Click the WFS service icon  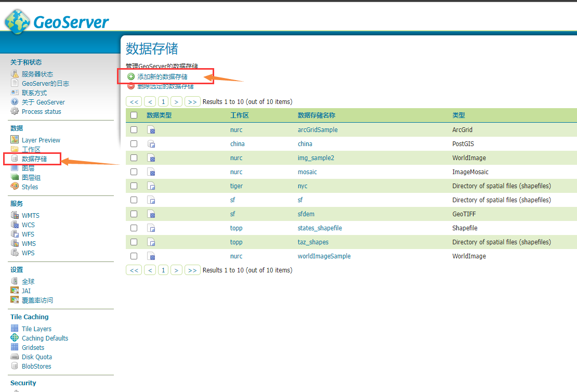coord(15,234)
